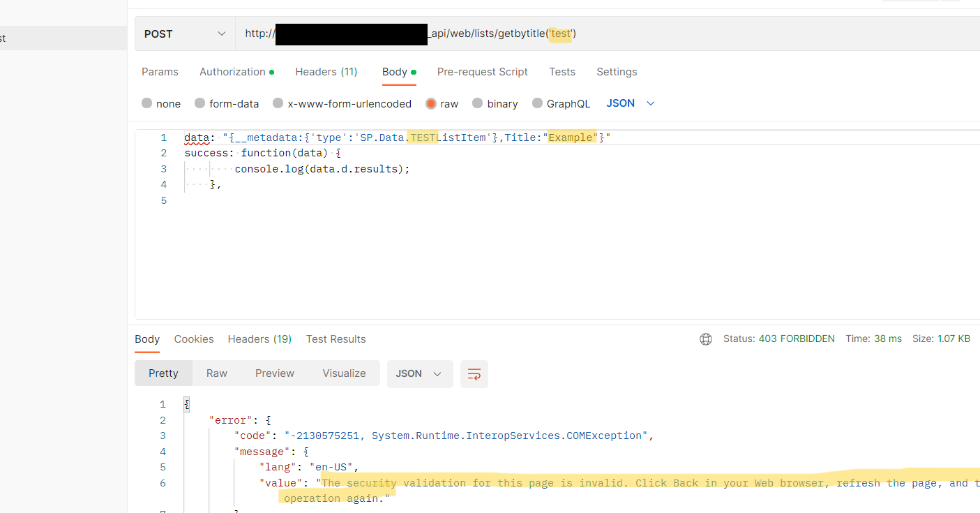
Task: Click the "lang": "en-US" response line
Action: [x=308, y=467]
